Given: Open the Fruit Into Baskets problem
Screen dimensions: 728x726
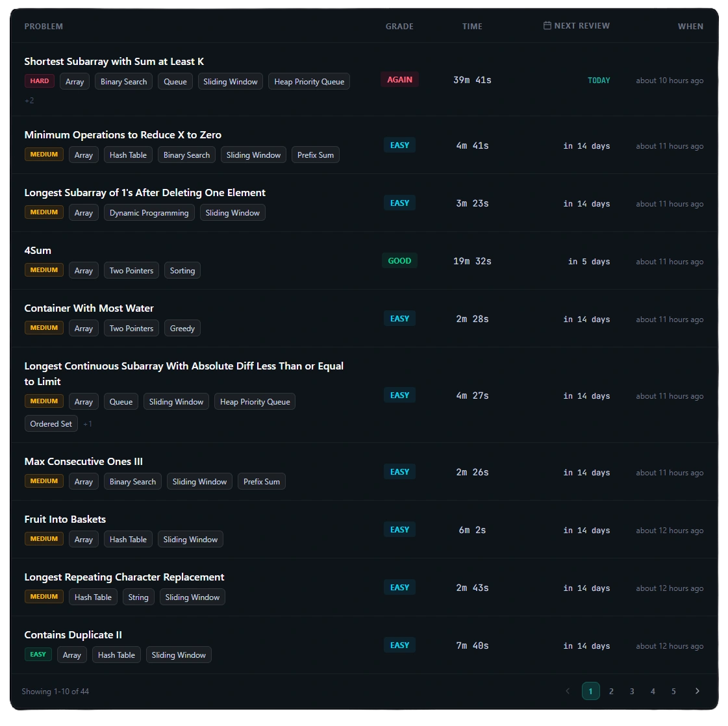Looking at the screenshot, I should (65, 519).
